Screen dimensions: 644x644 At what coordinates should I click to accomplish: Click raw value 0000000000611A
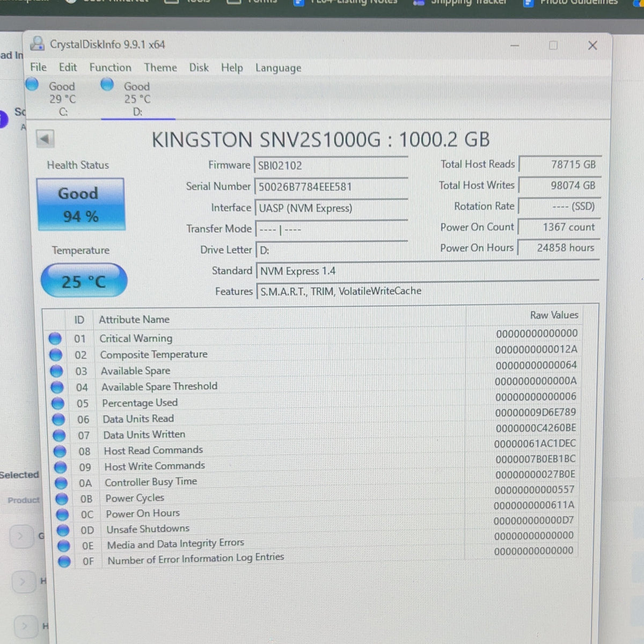click(534, 505)
